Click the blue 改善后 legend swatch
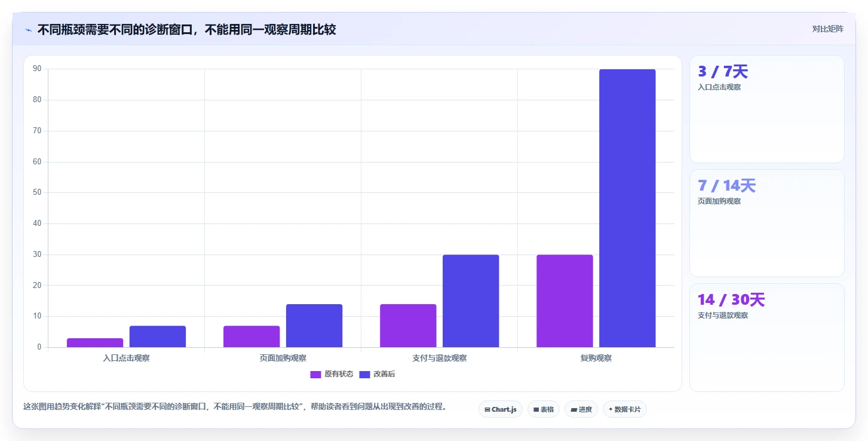 364,375
